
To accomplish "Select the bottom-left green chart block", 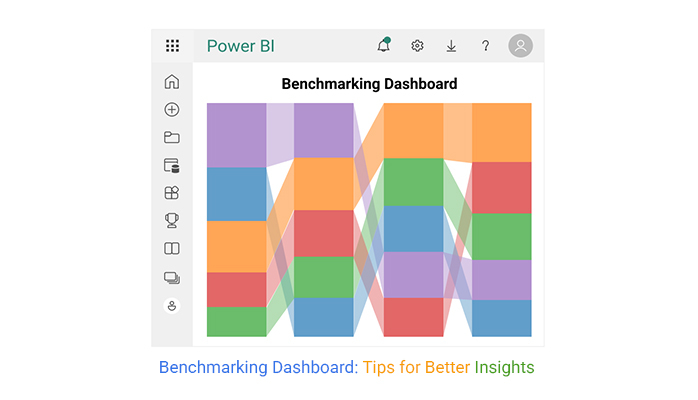I will 236,321.
